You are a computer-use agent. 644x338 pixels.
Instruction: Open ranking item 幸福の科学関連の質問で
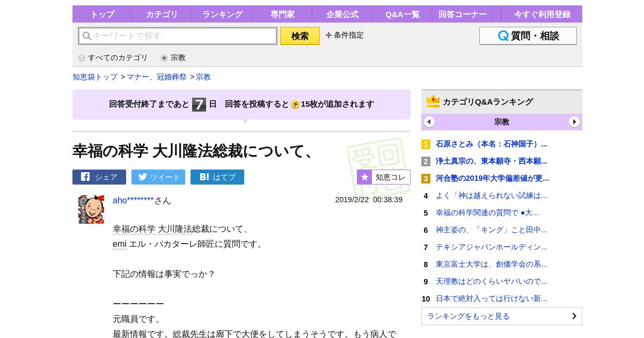tap(487, 212)
